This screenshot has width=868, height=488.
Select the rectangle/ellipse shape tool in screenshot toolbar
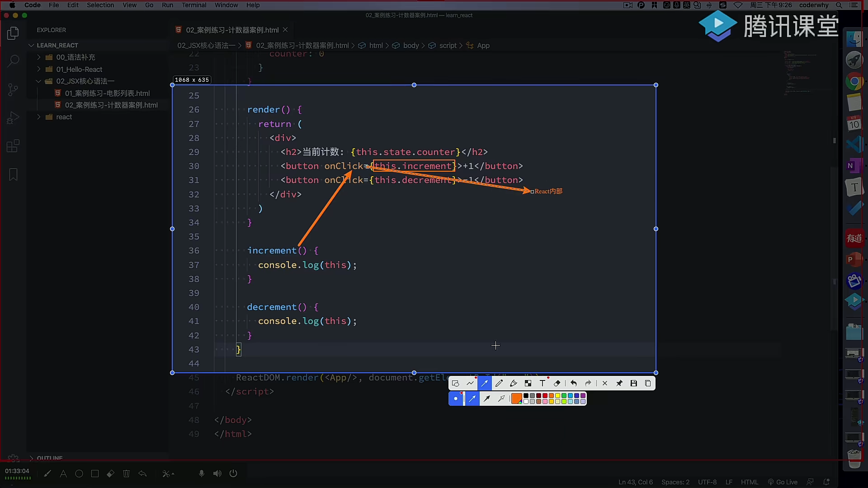pyautogui.click(x=455, y=383)
